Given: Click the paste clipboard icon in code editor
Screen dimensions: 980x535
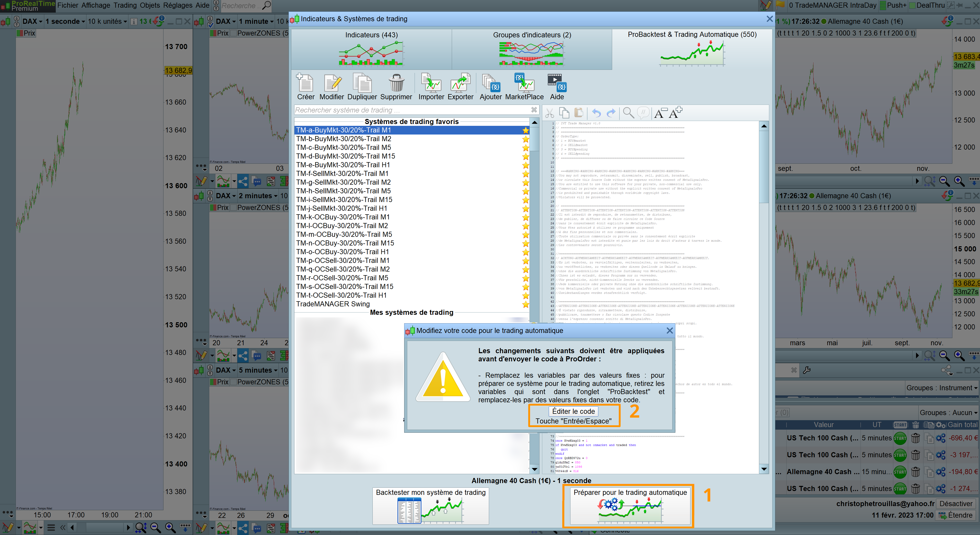Looking at the screenshot, I should point(579,113).
